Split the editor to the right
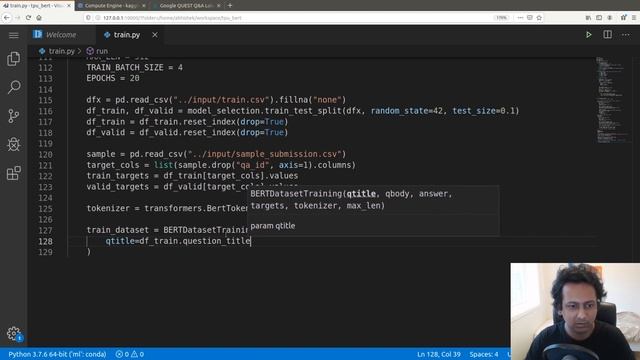The width and height of the screenshot is (640, 360). tap(607, 35)
